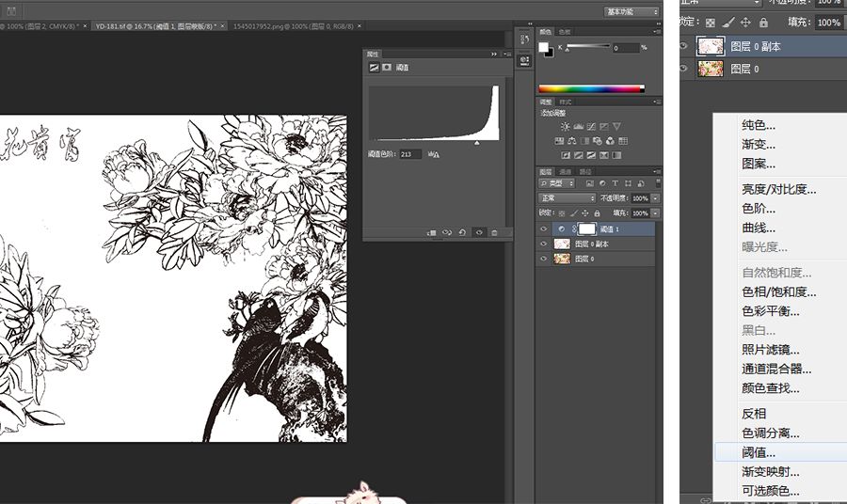Switch to the 色板 Swatches tab
The image size is (847, 504).
point(565,32)
